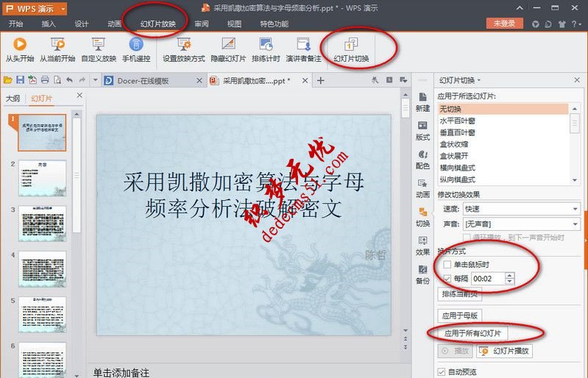Image resolution: width=588 pixels, height=378 pixels.
Task: Open the WPS 演示 application menu dropdown
Action: tap(63, 9)
